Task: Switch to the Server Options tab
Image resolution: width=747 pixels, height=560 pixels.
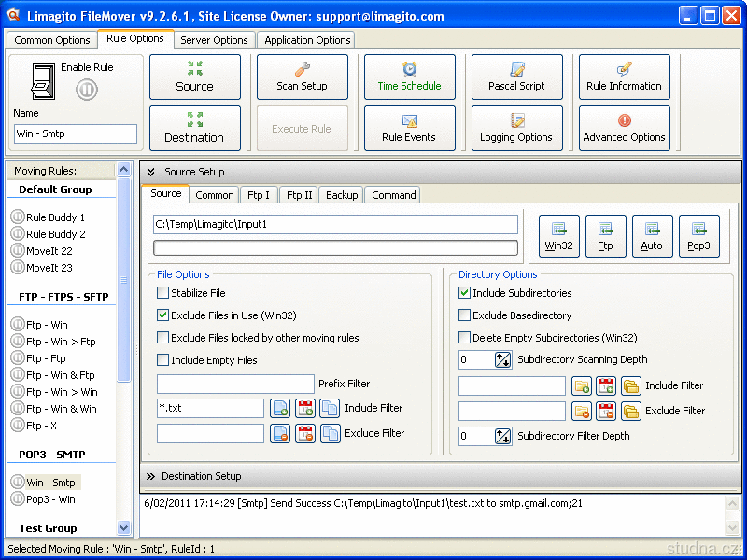Action: (214, 40)
